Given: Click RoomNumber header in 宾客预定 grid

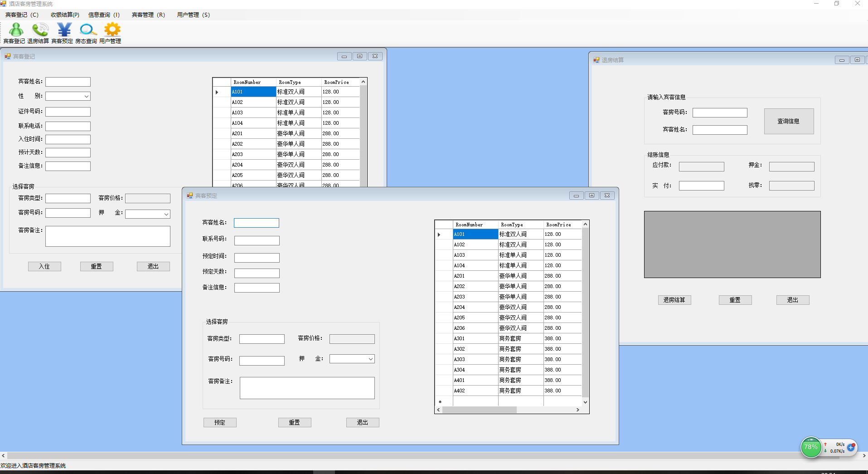Looking at the screenshot, I should point(475,225).
